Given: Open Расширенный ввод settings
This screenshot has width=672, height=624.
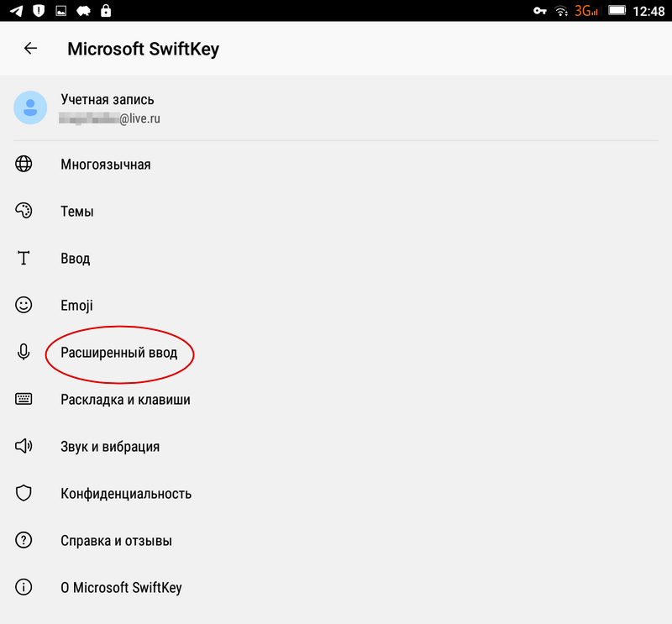Looking at the screenshot, I should pyautogui.click(x=336, y=352).
